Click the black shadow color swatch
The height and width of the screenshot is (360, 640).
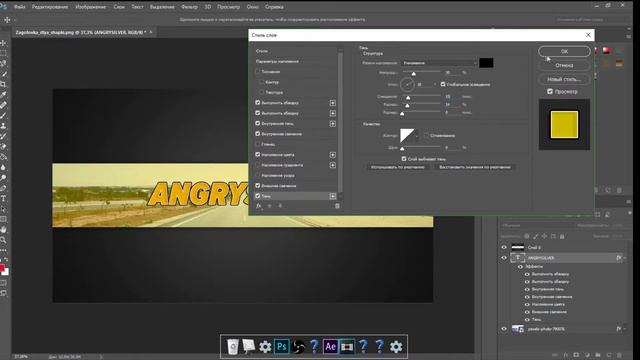coord(486,63)
